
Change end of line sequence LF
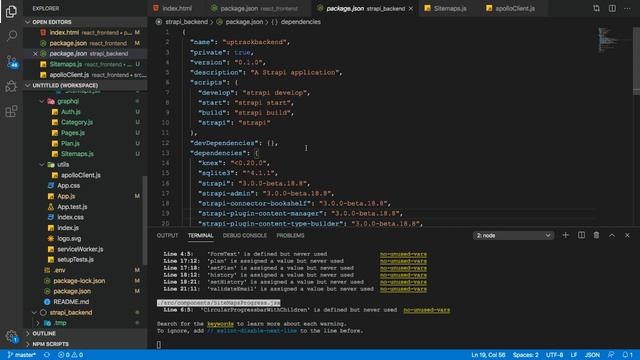click(x=573, y=355)
